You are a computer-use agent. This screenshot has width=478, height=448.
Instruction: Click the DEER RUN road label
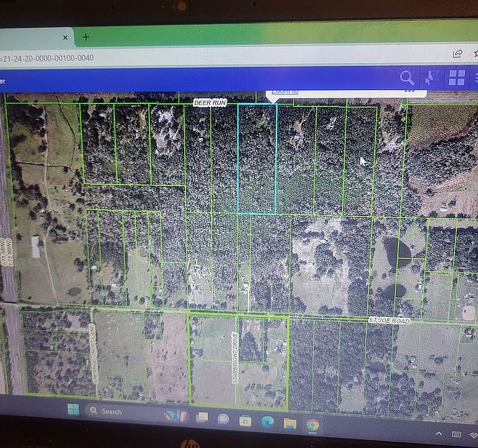pos(210,103)
